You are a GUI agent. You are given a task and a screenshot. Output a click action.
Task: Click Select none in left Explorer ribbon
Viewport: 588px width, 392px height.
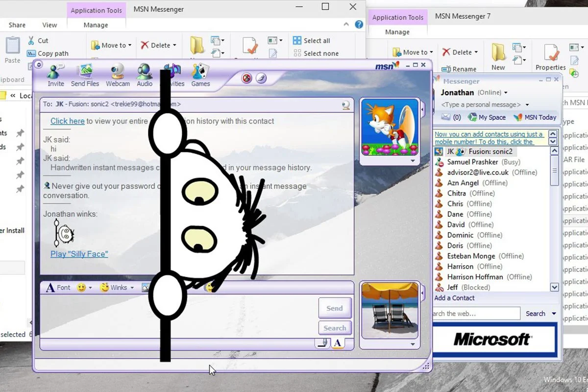pos(316,53)
